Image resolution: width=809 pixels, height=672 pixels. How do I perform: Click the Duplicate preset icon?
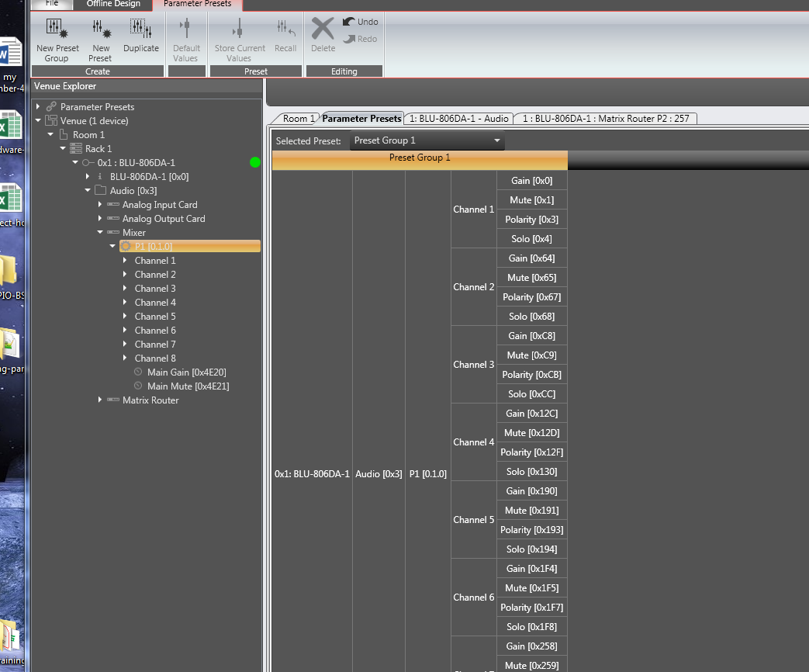point(141,29)
